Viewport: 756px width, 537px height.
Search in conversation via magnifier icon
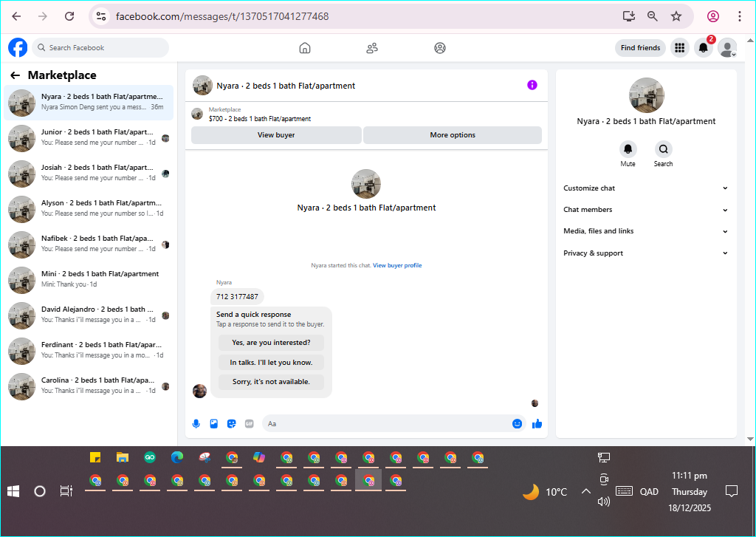(664, 149)
